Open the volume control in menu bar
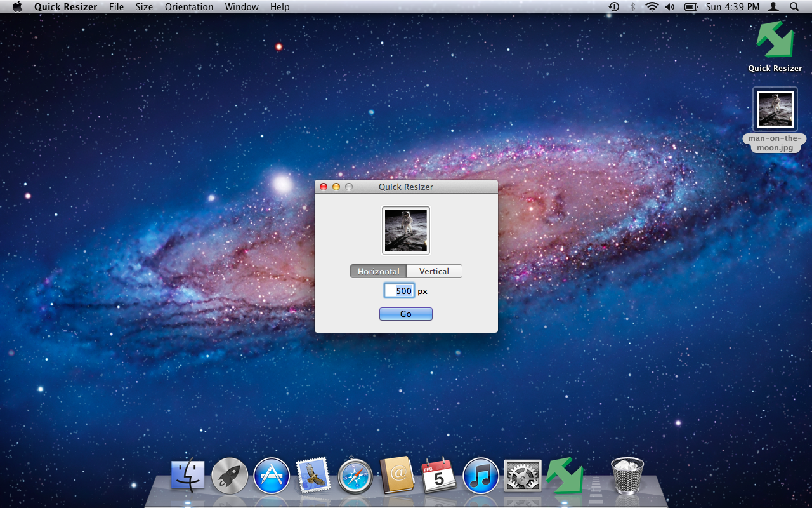The width and height of the screenshot is (812, 508). pyautogui.click(x=670, y=7)
